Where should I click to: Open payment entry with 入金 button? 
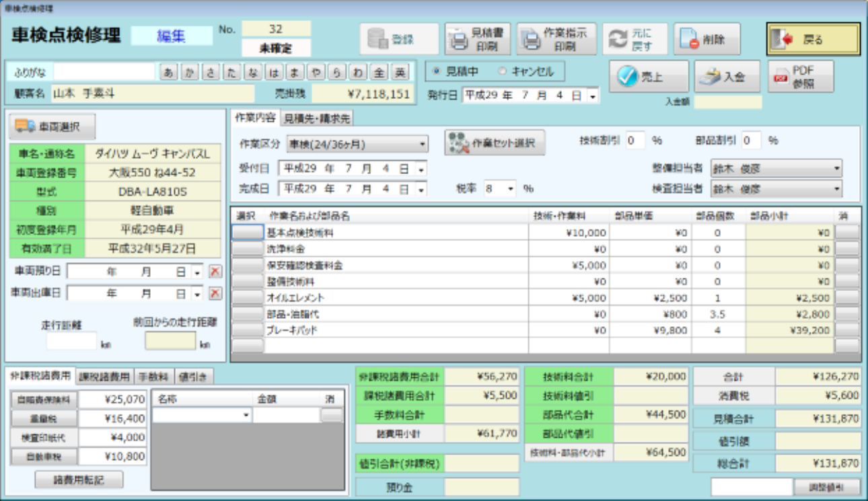pyautogui.click(x=727, y=77)
